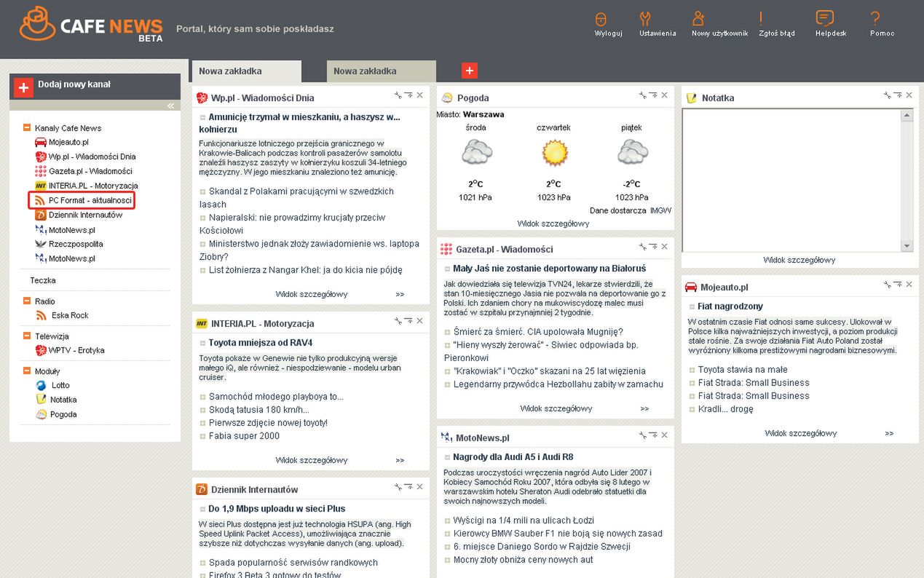Viewport: 924px width, 578px height.
Task: Open Pomoc help icon
Action: tap(875, 19)
